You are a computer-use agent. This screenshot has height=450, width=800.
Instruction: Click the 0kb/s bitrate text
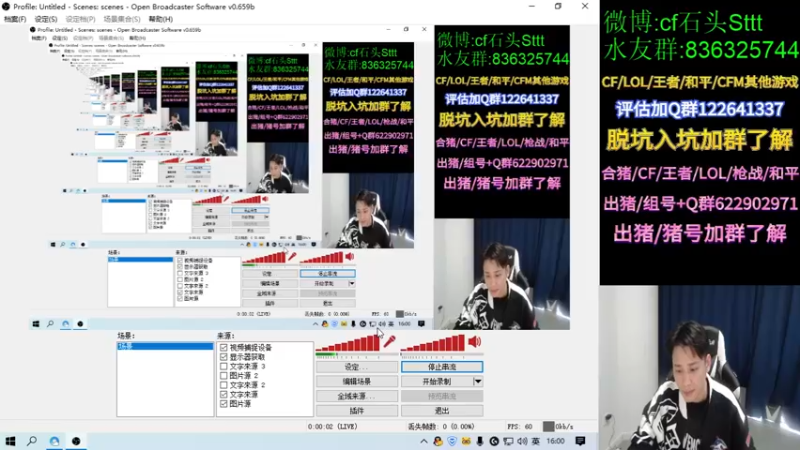pos(564,427)
